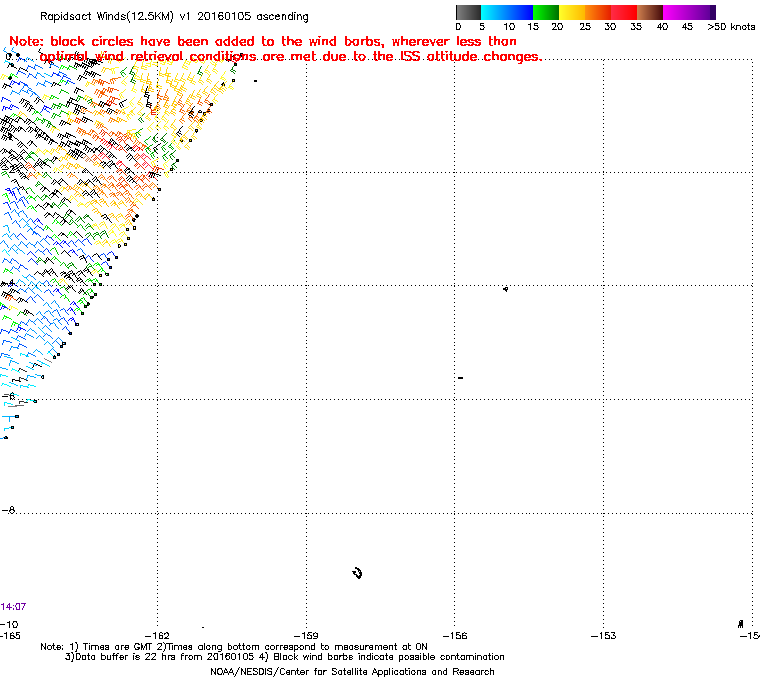Click the purple '14:07' time label

(13, 607)
